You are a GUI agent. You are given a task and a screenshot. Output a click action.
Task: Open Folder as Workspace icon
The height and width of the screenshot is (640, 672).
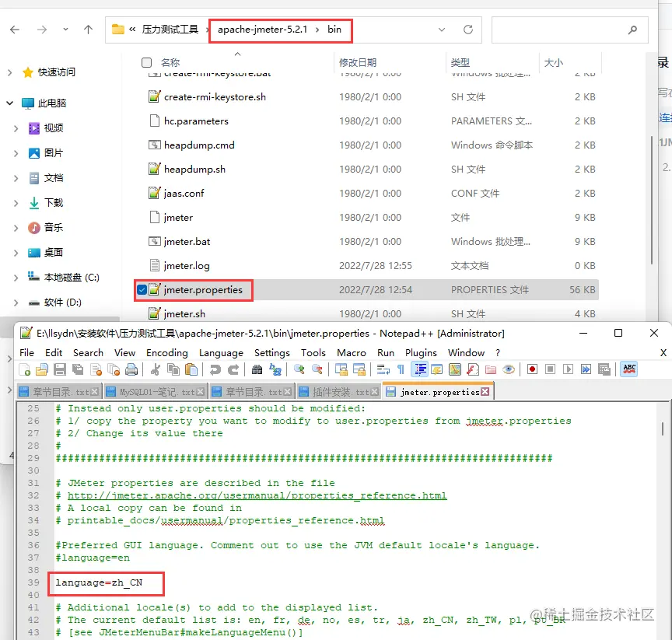tap(491, 369)
